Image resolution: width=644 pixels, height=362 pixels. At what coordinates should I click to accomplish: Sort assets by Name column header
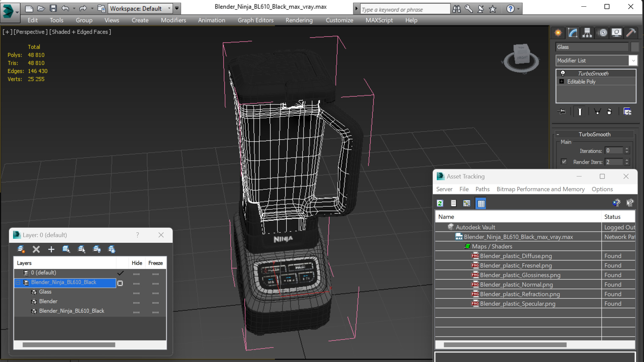pyautogui.click(x=518, y=217)
